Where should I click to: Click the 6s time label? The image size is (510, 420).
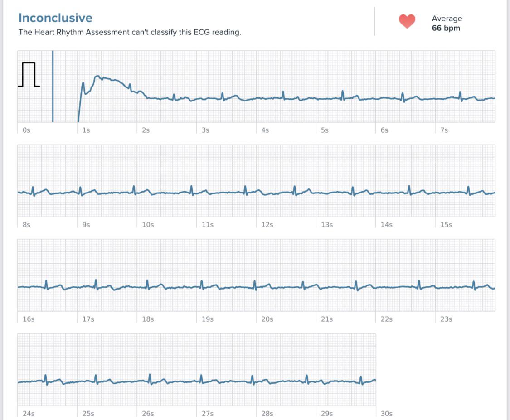click(384, 130)
